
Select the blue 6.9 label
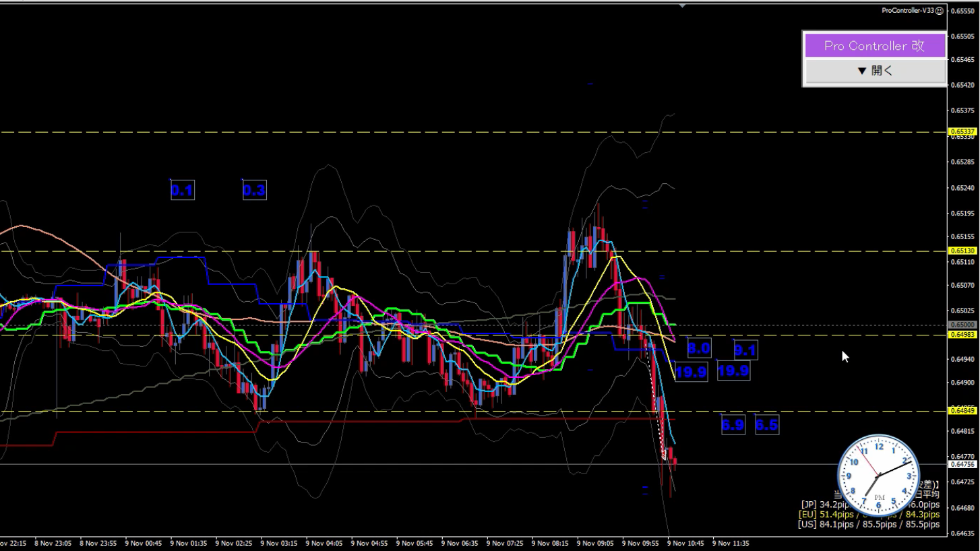point(733,425)
